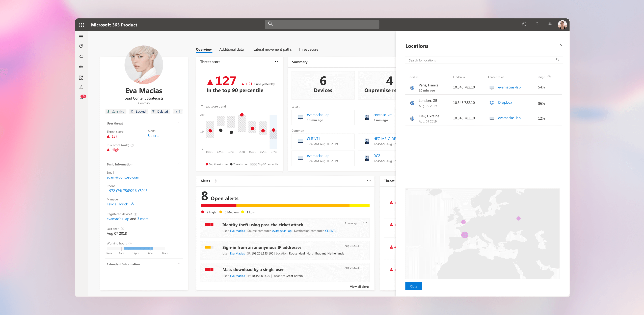Select the glasses investigation icon in sidebar
Image resolution: width=644 pixels, height=315 pixels.
click(81, 67)
